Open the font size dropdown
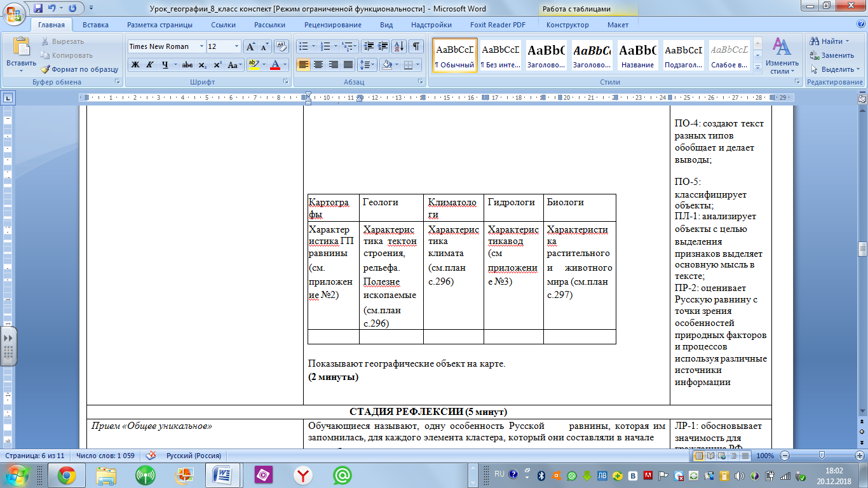Image resolution: width=868 pixels, height=488 pixels. pos(237,46)
